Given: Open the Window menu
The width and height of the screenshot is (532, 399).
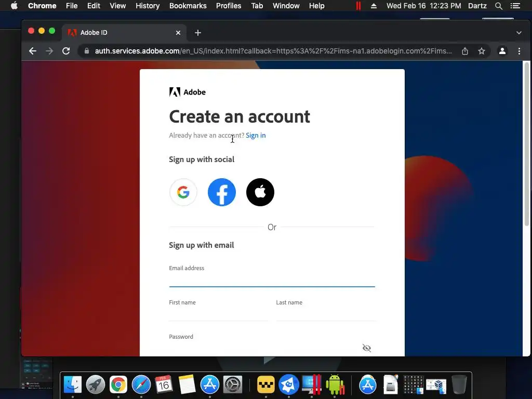Looking at the screenshot, I should [286, 6].
